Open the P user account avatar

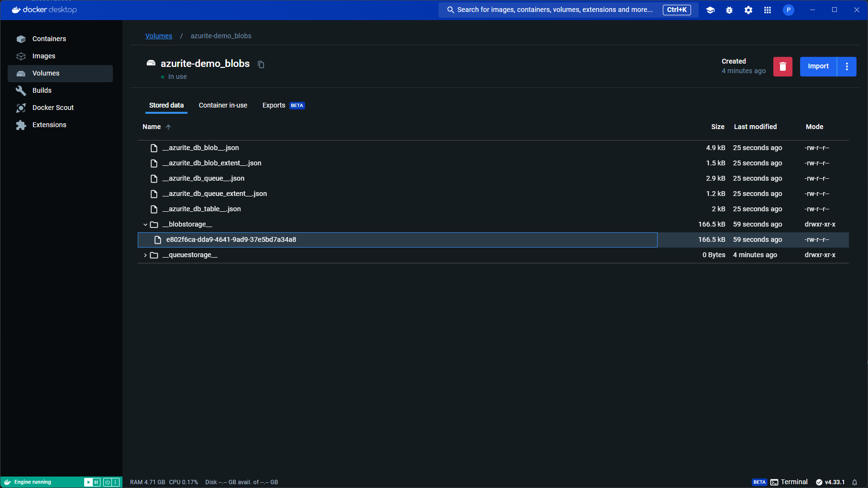tap(789, 10)
